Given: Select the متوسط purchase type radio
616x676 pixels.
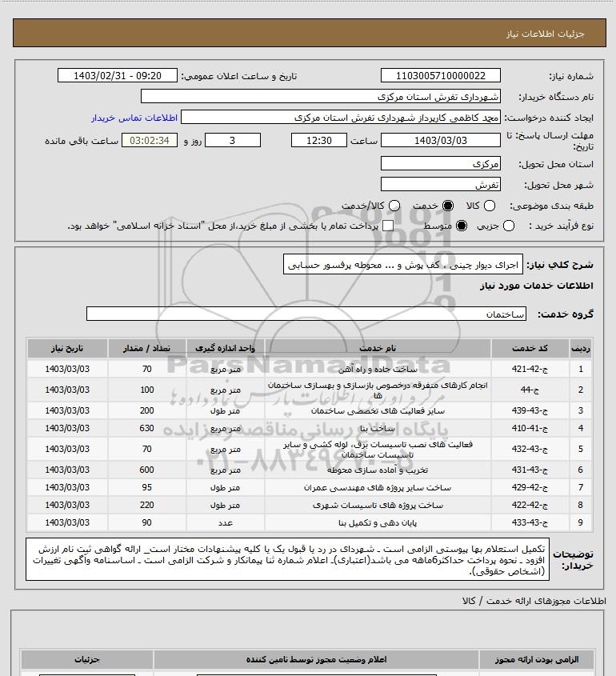Looking at the screenshot, I should point(462,226).
